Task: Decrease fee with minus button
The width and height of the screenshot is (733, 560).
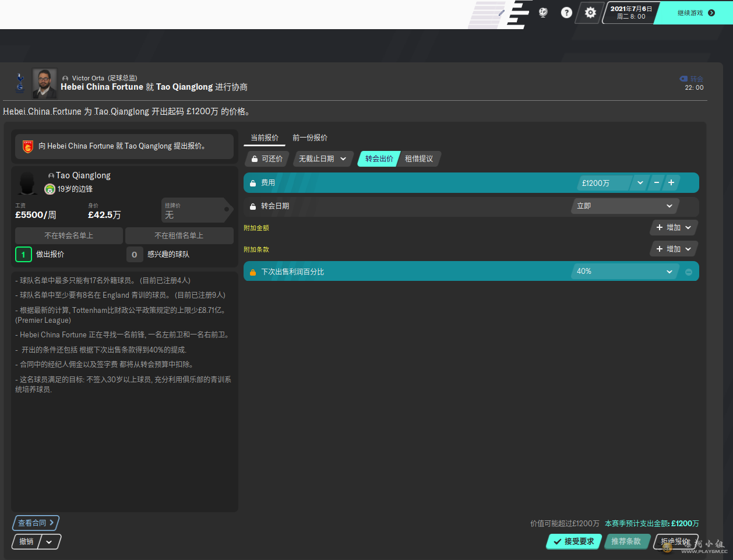Action: (x=657, y=182)
